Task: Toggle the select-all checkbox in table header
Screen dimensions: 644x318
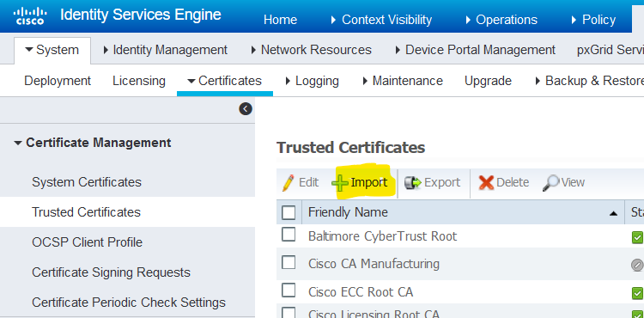Action: (289, 212)
